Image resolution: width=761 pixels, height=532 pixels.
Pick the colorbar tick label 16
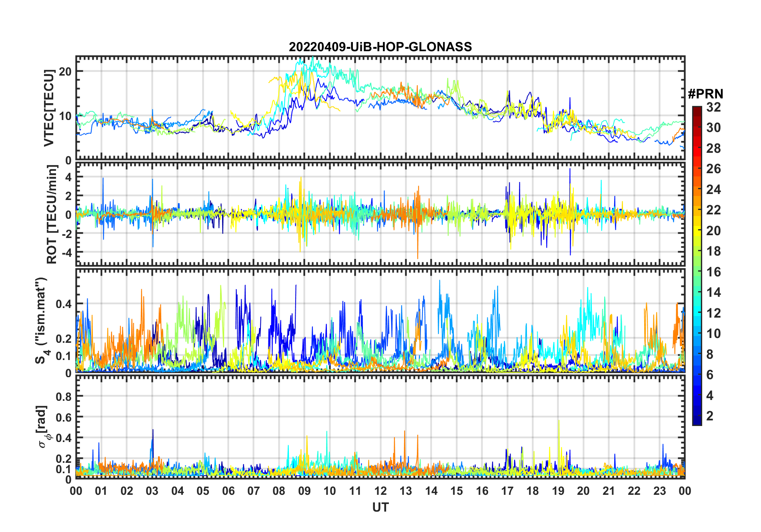713,272
